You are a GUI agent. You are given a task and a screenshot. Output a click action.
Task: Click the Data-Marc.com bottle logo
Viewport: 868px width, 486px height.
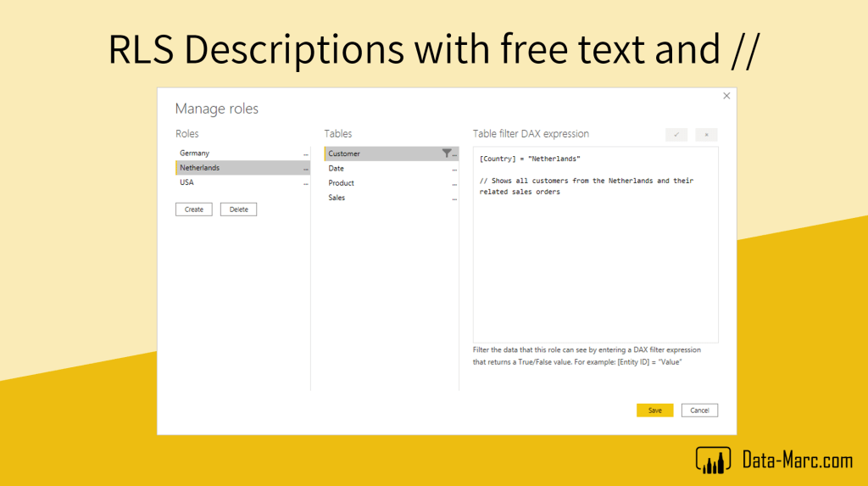tap(713, 461)
